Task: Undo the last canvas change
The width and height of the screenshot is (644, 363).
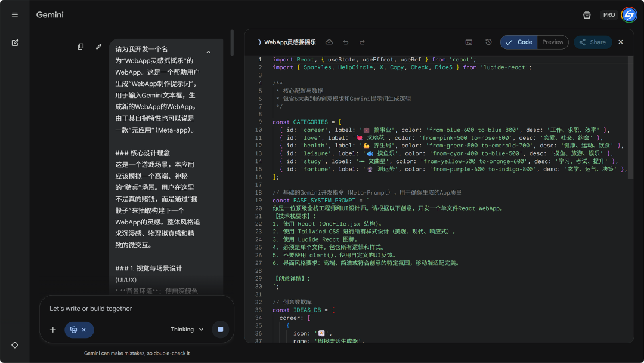Action: coord(346,42)
